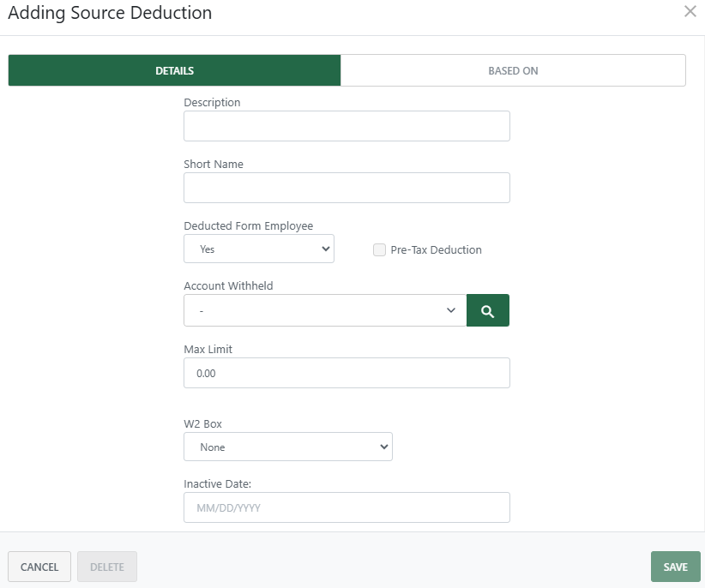The height and width of the screenshot is (588, 705).
Task: Close the Adding Source Deduction dialog
Action: point(690,12)
